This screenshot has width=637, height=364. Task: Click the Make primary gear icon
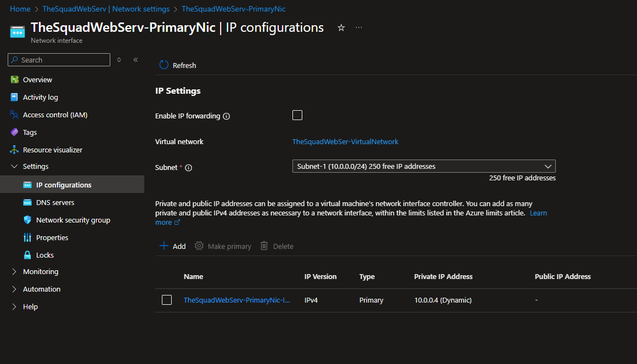pyautogui.click(x=199, y=246)
